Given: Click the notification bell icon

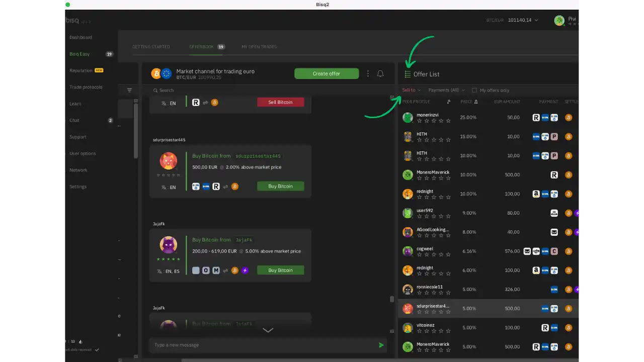Looking at the screenshot, I should coord(380,74).
